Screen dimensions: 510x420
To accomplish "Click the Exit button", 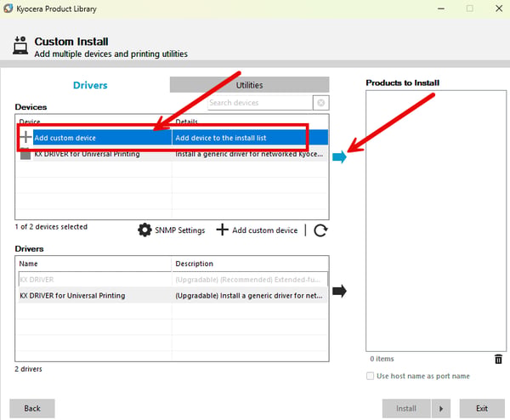I will click(x=482, y=408).
